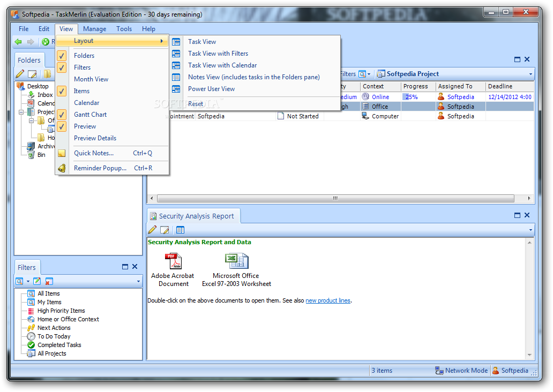Viewport: 553px width, 392px height.
Task: Click the Task View with Filters icon
Action: 176,54
